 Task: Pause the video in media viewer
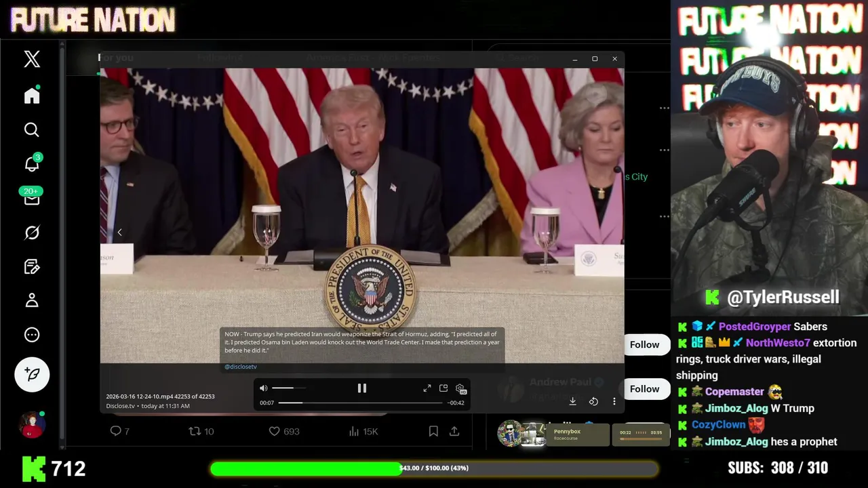362,388
